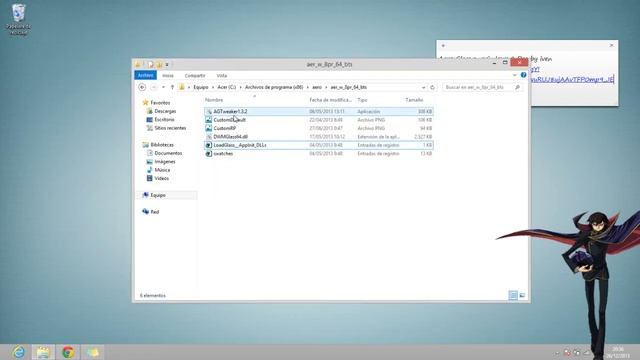The image size is (640, 360).
Task: Expand the ribbon with the chevron arrow
Action: point(514,75)
